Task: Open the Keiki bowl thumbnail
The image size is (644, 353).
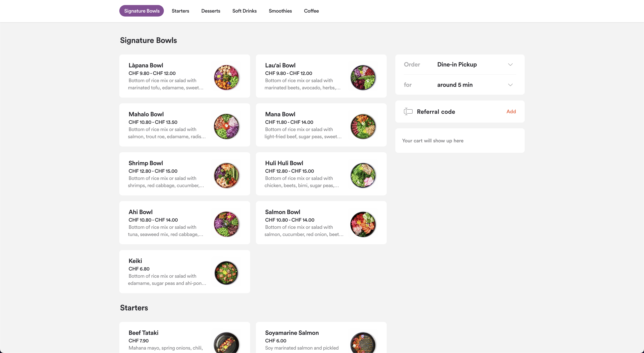Action: (227, 273)
